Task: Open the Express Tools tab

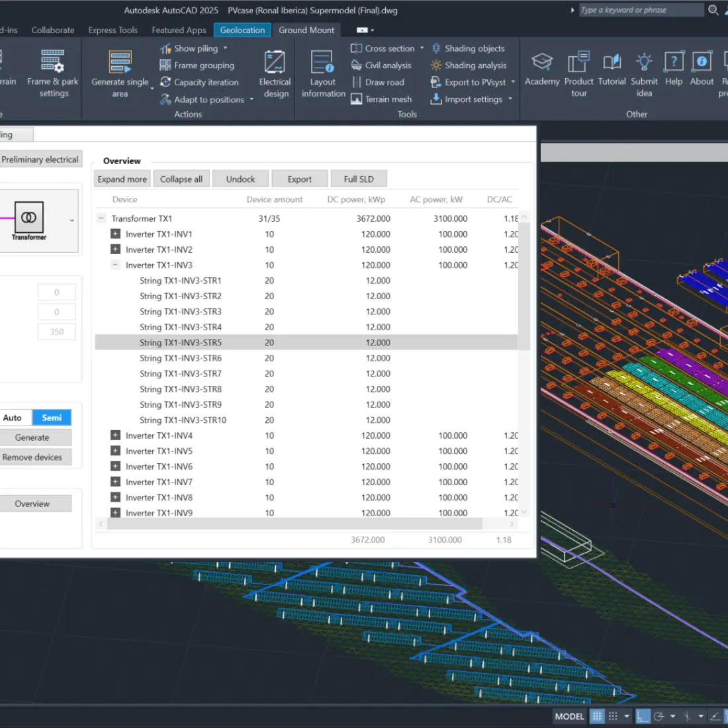Action: tap(113, 30)
